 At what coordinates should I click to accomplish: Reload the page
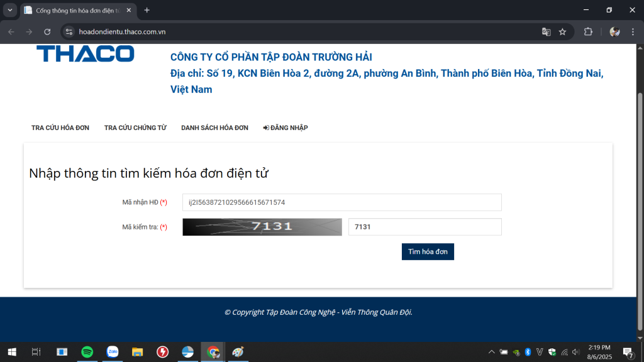pyautogui.click(x=47, y=31)
